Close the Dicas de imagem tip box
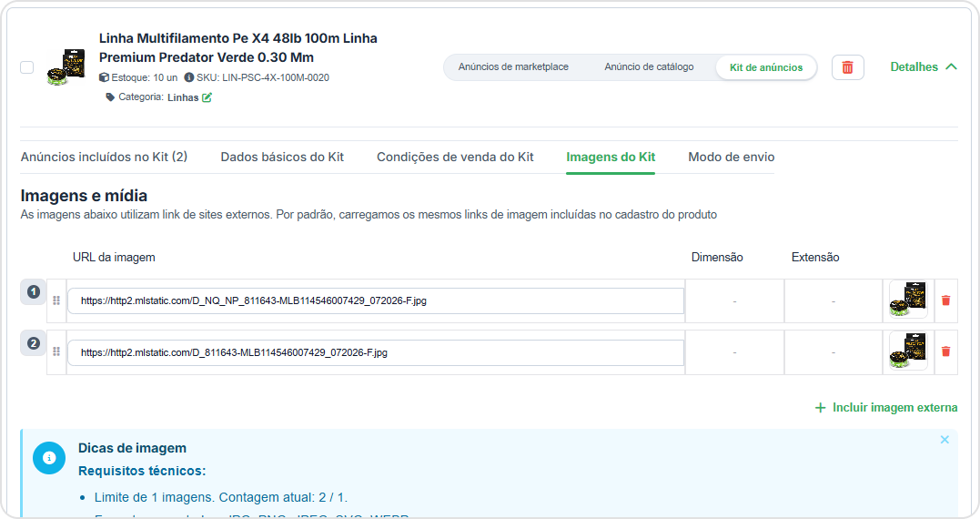Screen dimensions: 980x519 pos(945,440)
